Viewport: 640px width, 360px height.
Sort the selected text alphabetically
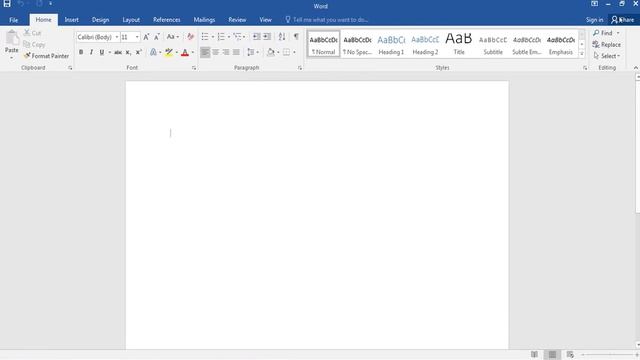282,37
